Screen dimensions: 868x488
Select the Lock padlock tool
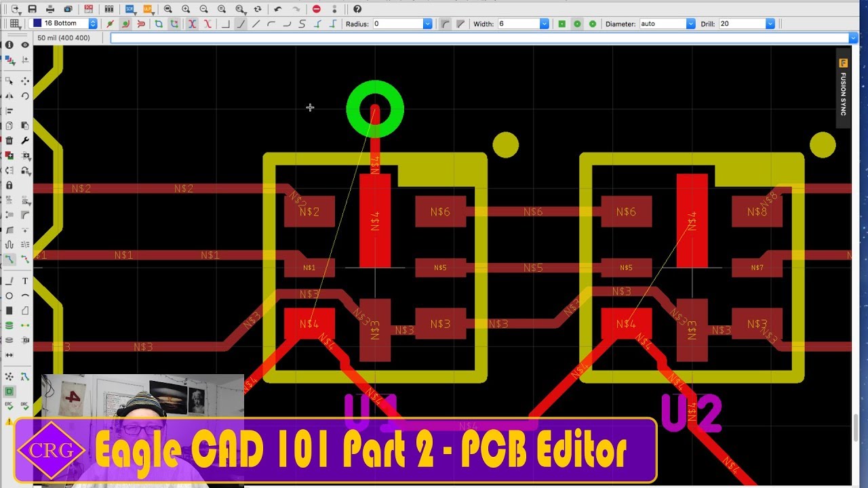pyautogui.click(x=9, y=185)
